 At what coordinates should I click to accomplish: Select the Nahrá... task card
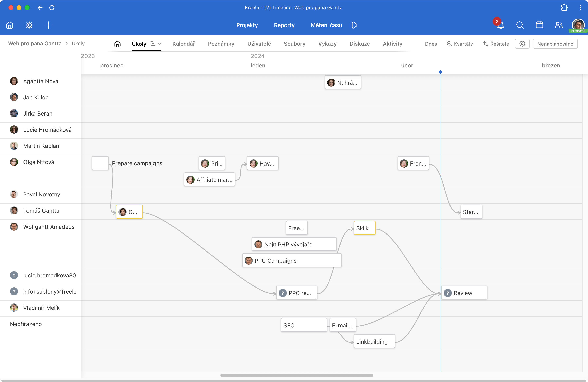[343, 82]
